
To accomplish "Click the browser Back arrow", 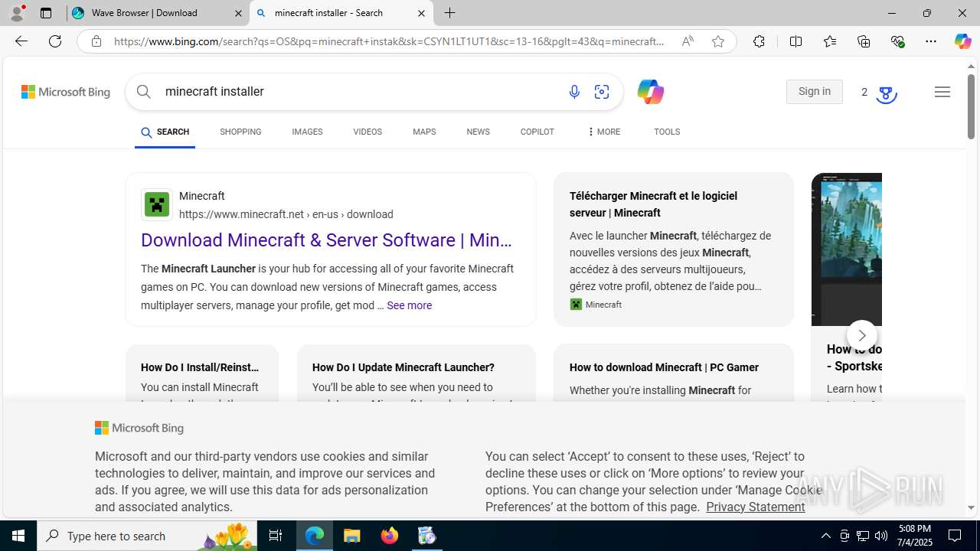I will (21, 41).
